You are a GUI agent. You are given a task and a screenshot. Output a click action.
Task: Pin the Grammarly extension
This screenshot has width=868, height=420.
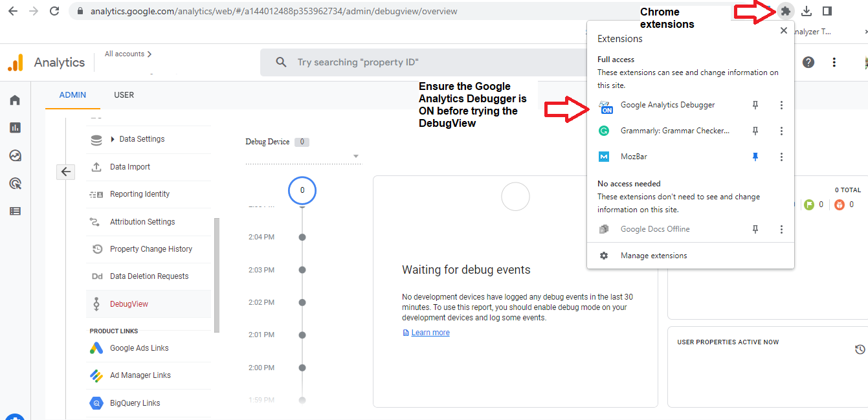755,131
